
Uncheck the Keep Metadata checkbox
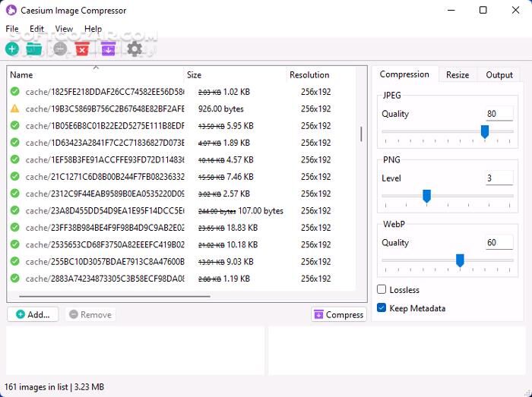click(x=382, y=307)
